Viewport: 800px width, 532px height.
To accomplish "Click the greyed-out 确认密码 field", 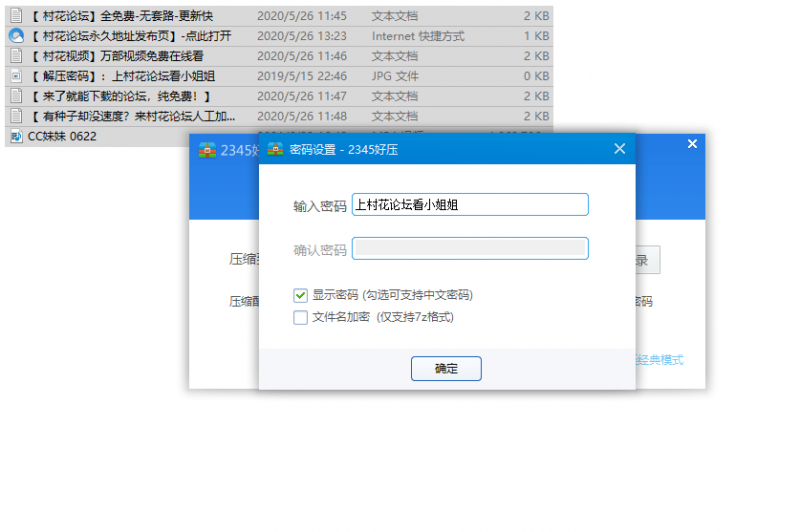I will [x=470, y=249].
